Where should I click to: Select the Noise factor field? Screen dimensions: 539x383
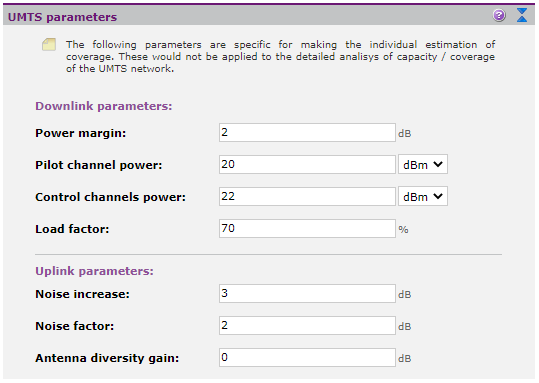[x=307, y=325]
